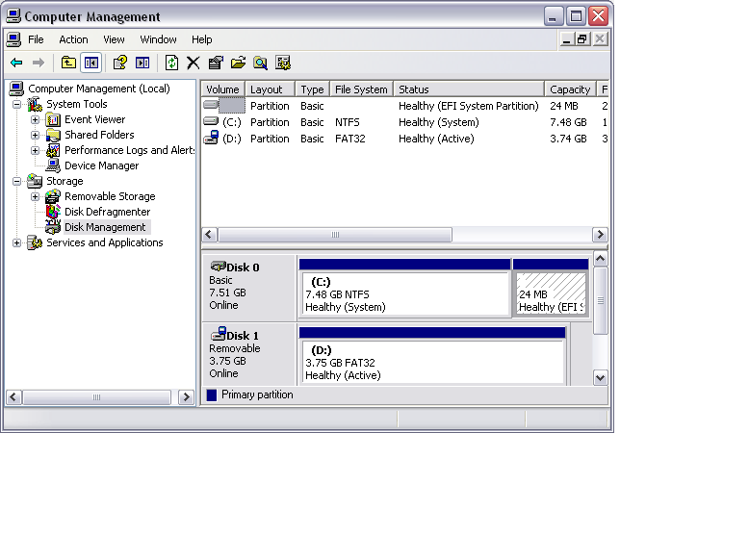Click disk view vertical scrollbar down arrow
The width and height of the screenshot is (749, 560).
(x=601, y=377)
